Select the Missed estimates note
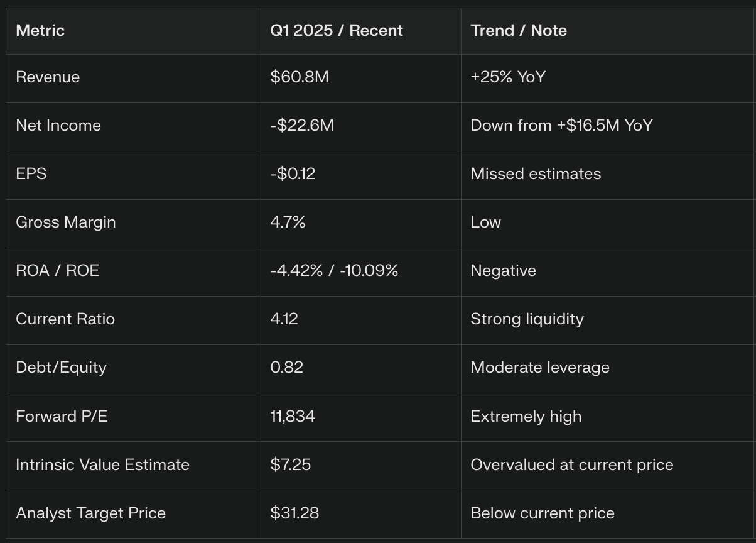 click(x=536, y=174)
